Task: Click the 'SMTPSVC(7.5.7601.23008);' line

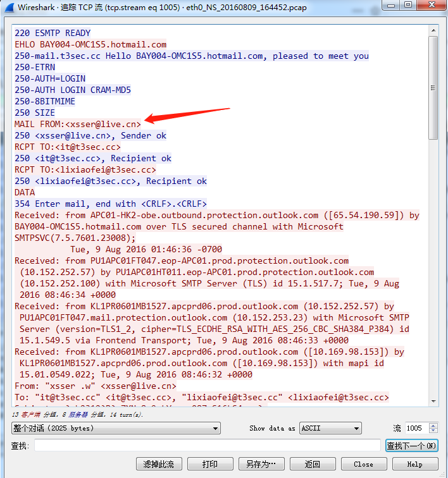Action: point(75,238)
